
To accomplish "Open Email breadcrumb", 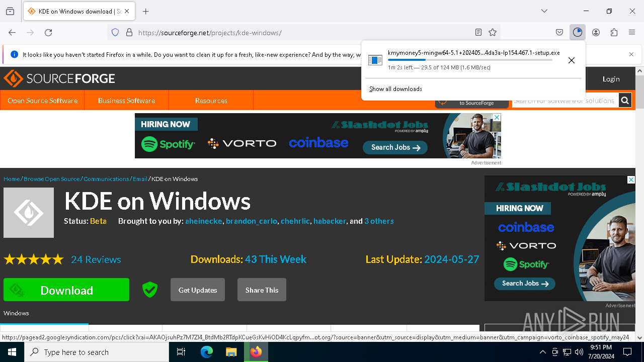I will pyautogui.click(x=140, y=179).
